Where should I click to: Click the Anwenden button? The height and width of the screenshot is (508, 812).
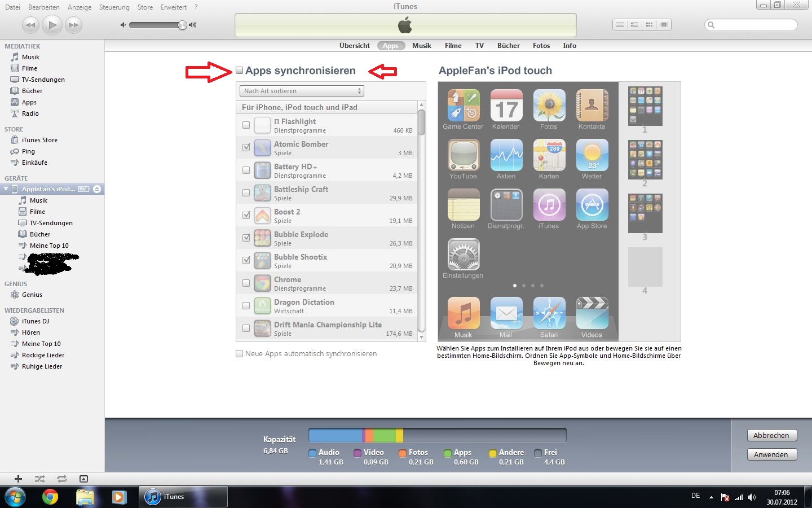(x=771, y=454)
